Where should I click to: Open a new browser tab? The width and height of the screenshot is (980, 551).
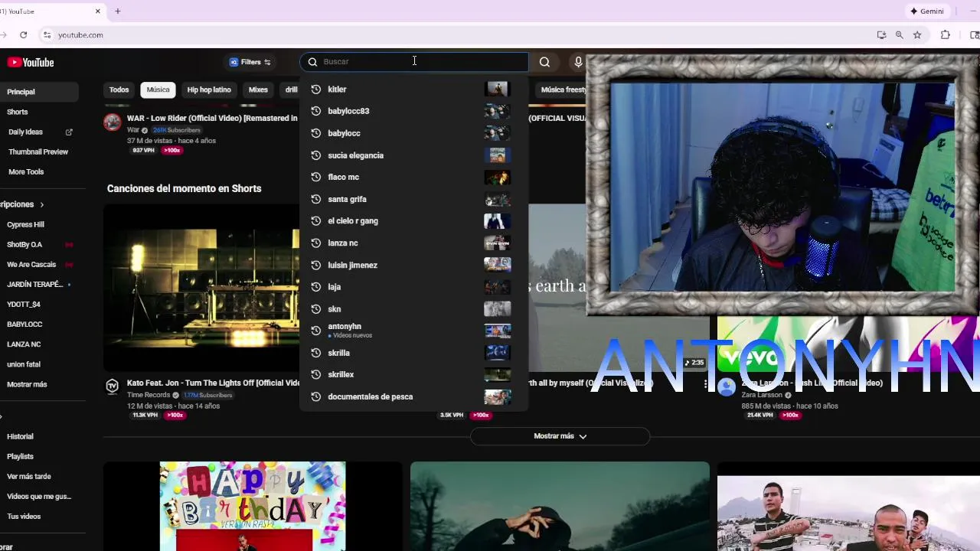pos(118,11)
